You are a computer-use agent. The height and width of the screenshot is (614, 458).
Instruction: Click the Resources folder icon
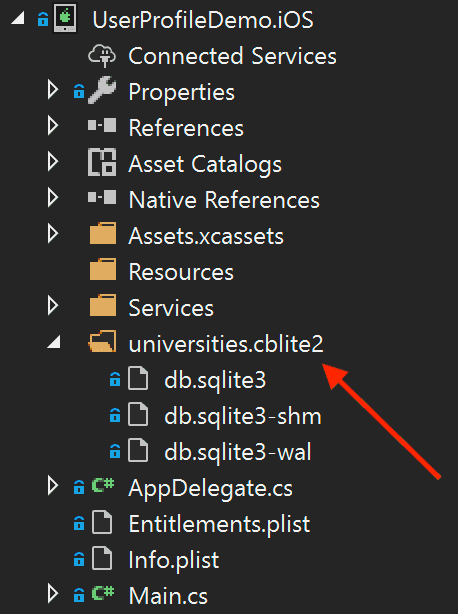(x=103, y=270)
